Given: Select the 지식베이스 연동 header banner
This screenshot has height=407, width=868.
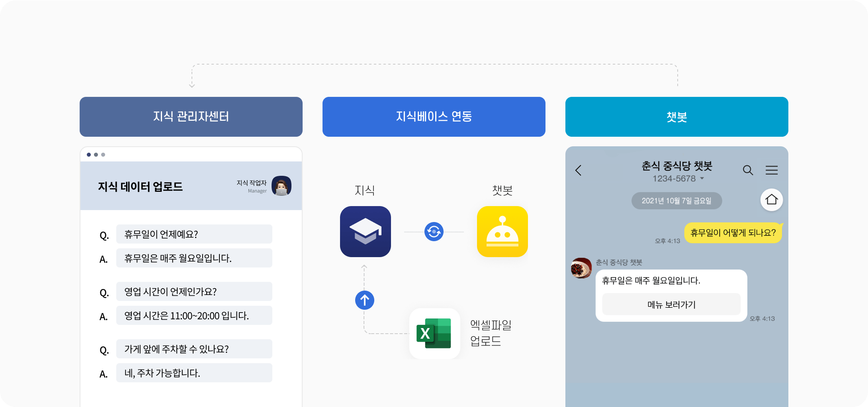Looking at the screenshot, I should click(434, 117).
